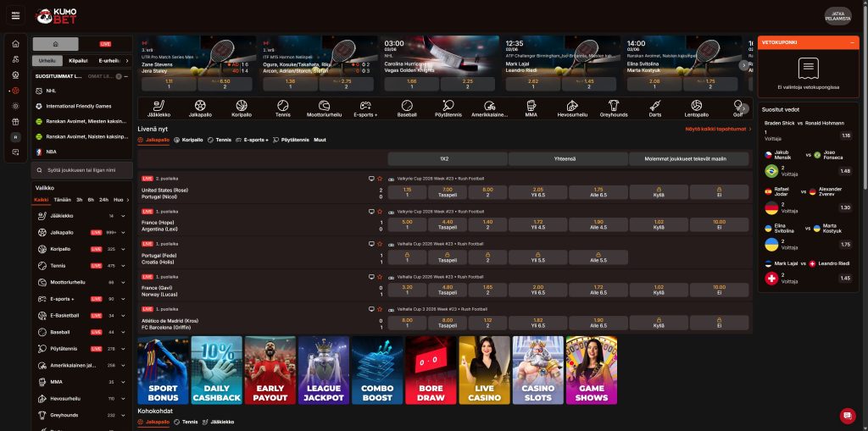Switch to the LIVE toggle button
This screenshot has height=431, width=868.
(105, 44)
